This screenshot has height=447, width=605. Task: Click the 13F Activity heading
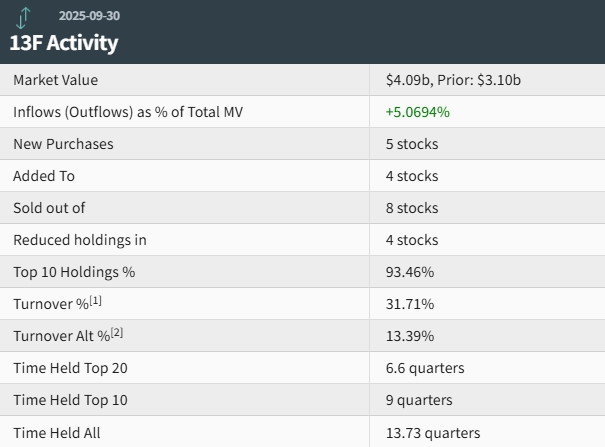[64, 42]
